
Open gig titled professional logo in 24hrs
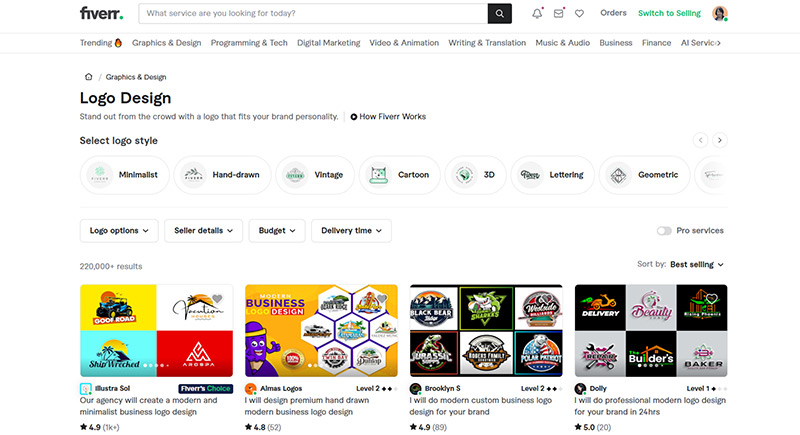650,406
